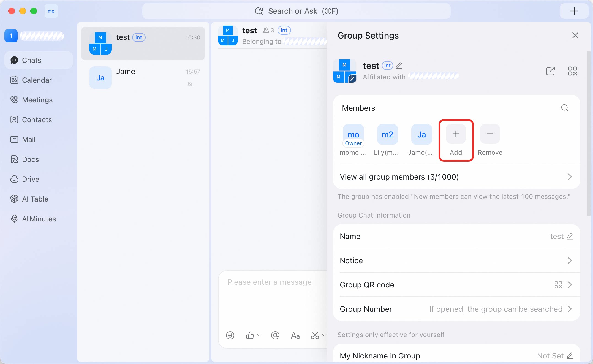Insert an @ mention in message
The height and width of the screenshot is (364, 593).
pos(275,335)
